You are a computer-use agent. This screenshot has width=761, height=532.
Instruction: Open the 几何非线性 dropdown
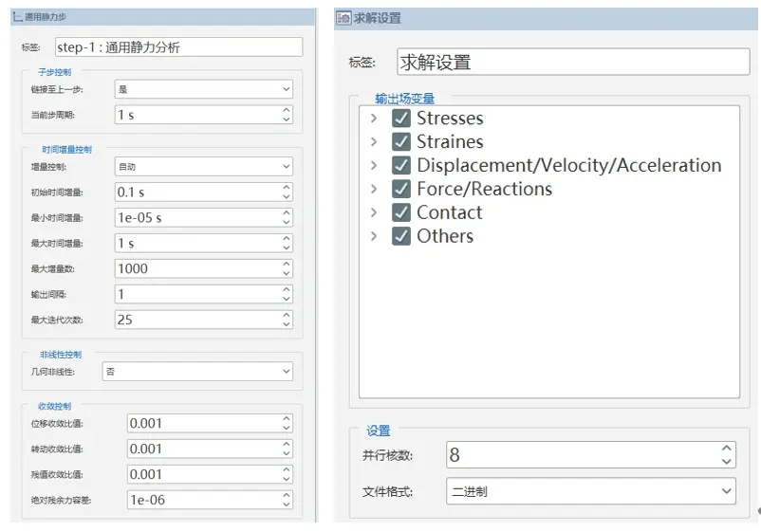tap(197, 372)
